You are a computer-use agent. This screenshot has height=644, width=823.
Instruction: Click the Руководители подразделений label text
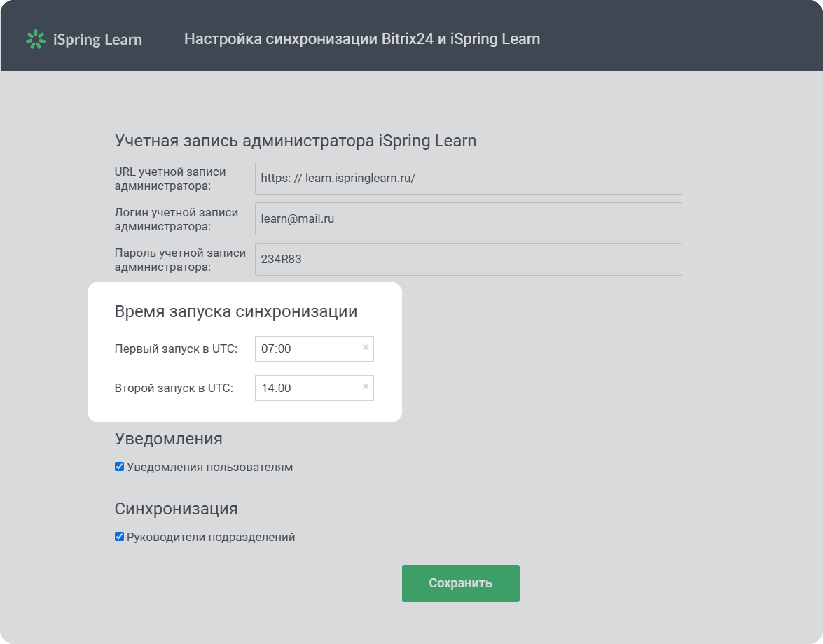point(211,537)
